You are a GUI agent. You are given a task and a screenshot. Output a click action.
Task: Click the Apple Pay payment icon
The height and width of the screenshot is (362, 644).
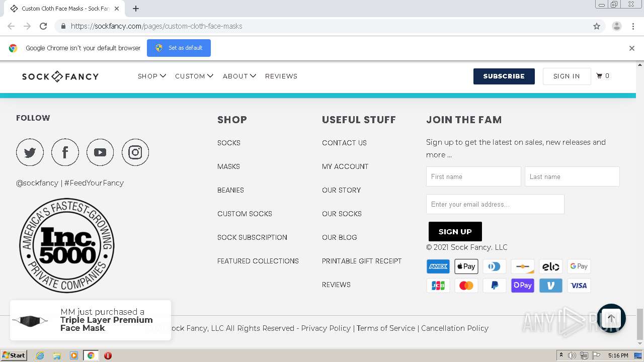tap(466, 266)
